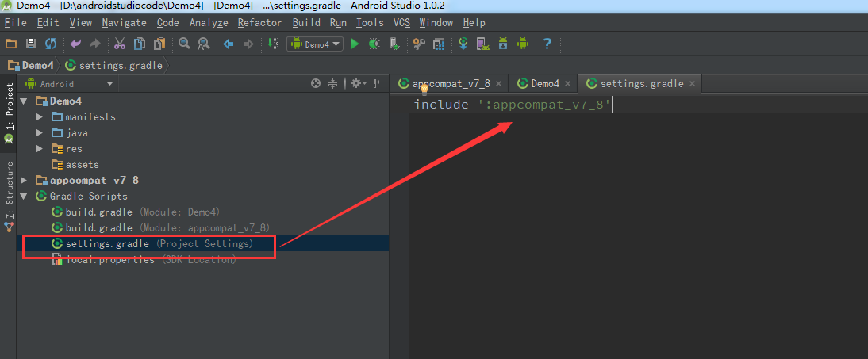Toggle the 1: Project tool window
Viewport: 868px width, 359px height.
[x=9, y=113]
